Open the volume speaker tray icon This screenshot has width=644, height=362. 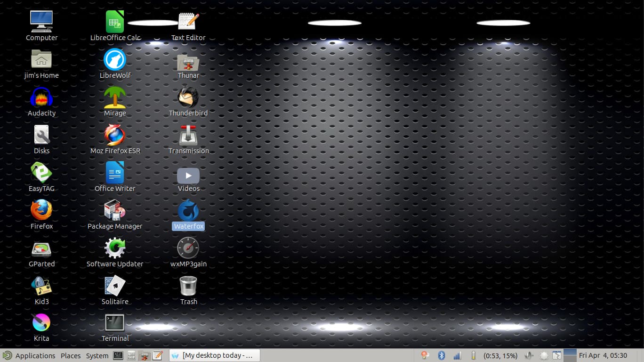[529, 355]
